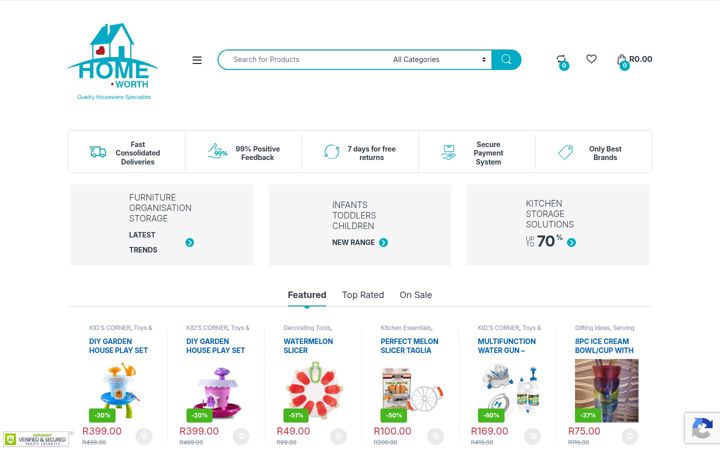Click the 99% feedback hand icon
The height and width of the screenshot is (450, 720).
coord(217,151)
